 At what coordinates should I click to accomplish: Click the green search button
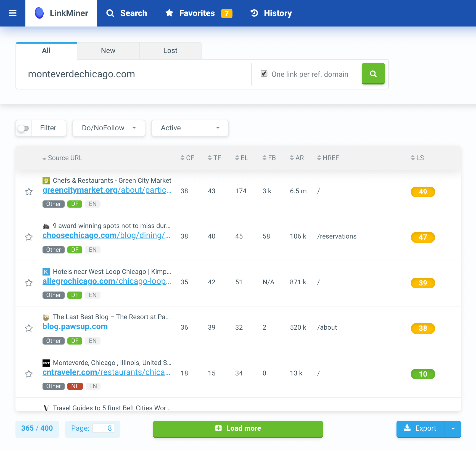click(x=373, y=74)
